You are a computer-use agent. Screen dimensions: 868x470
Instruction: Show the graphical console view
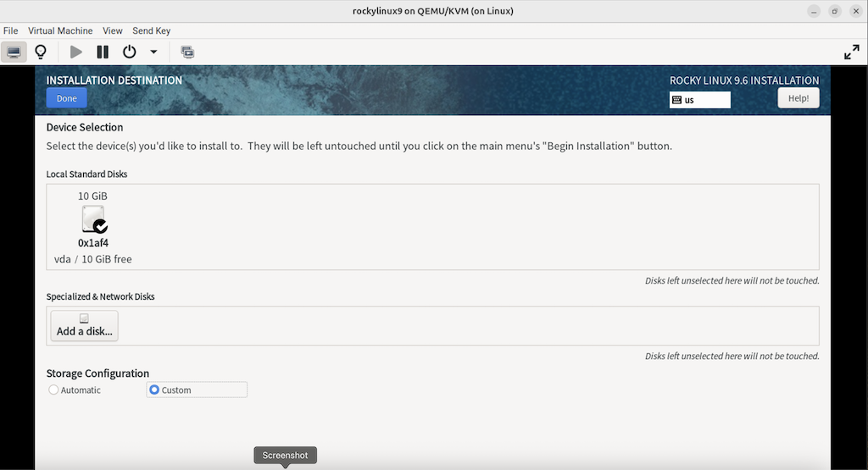coord(14,52)
